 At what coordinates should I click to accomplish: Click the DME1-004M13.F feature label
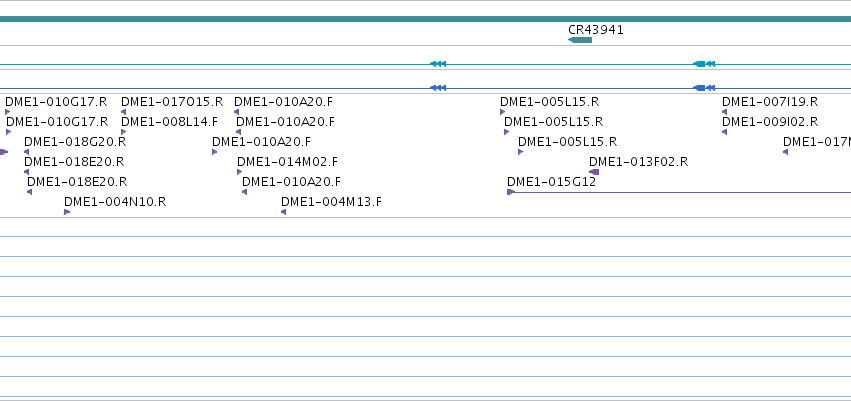(331, 202)
